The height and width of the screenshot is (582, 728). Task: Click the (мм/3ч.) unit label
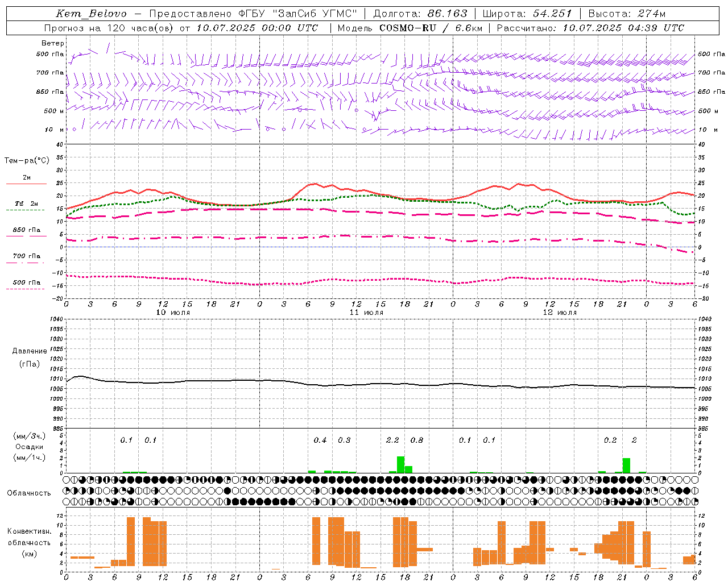(x=30, y=436)
